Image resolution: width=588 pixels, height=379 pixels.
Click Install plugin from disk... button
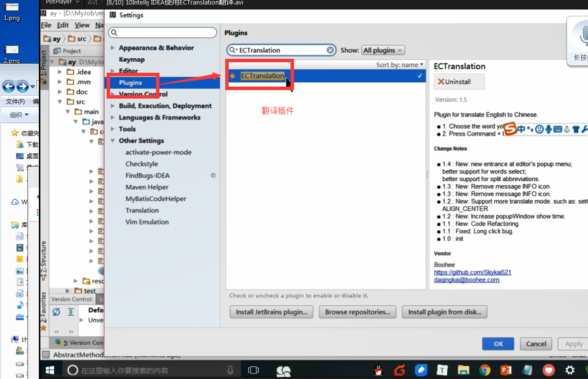[x=444, y=312]
